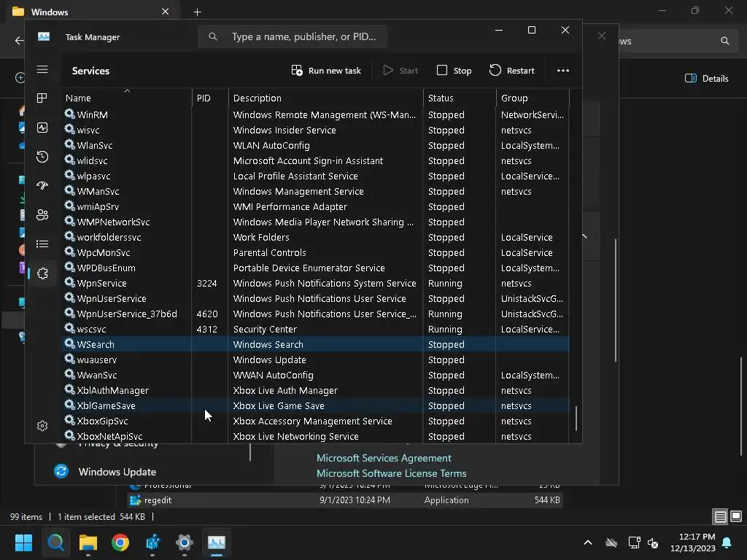Open Details page in Task Manager sidebar
The image size is (747, 560).
point(42,244)
